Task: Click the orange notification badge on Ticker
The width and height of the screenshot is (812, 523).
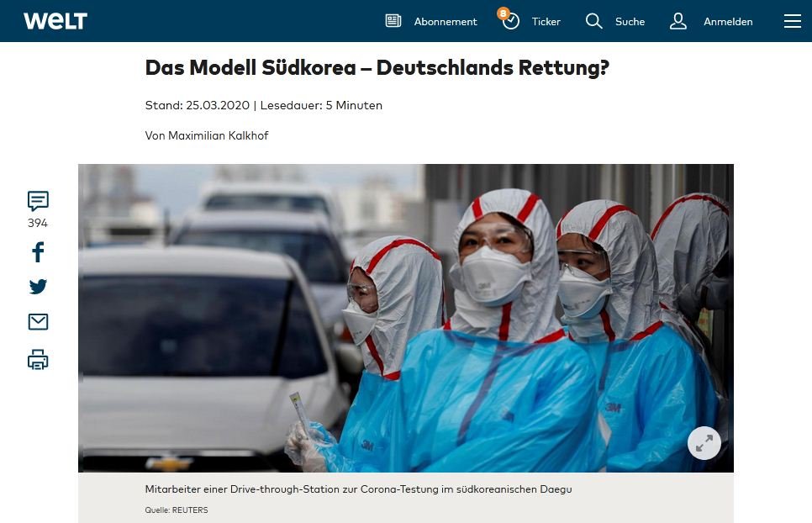Action: pos(503,13)
